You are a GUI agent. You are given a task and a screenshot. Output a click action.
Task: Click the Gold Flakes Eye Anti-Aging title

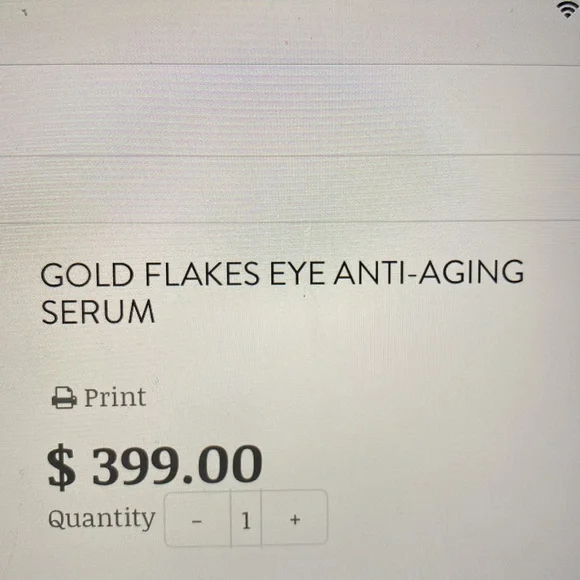pyautogui.click(x=282, y=292)
